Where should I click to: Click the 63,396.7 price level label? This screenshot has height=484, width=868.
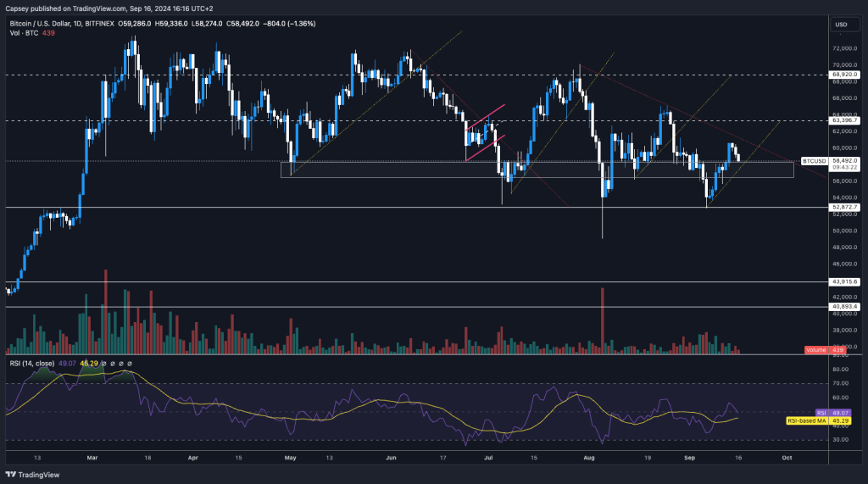(x=847, y=120)
